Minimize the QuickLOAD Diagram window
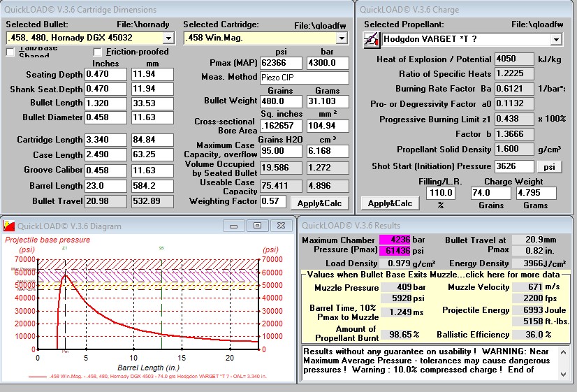This screenshot has width=577, height=392. 237,225
